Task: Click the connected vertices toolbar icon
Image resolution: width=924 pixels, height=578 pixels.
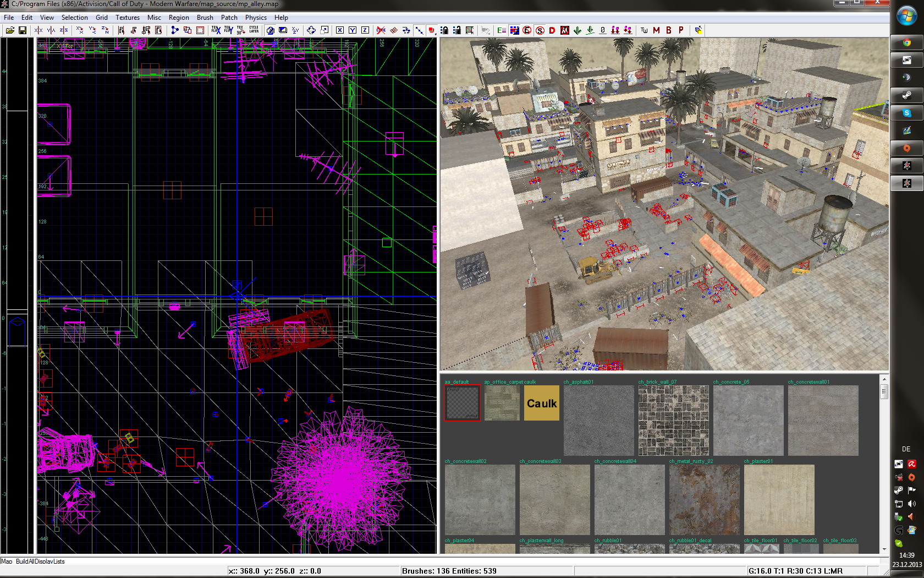Action: [175, 30]
